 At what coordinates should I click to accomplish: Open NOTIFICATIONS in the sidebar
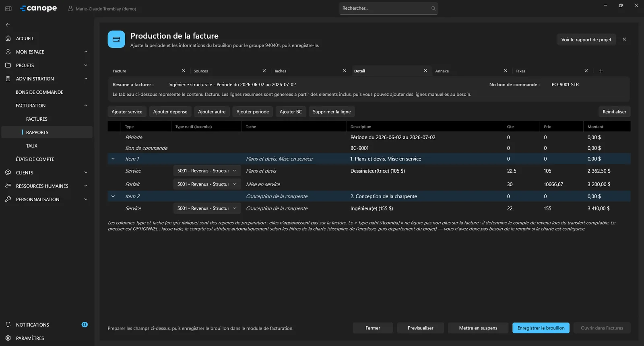[x=47, y=325]
